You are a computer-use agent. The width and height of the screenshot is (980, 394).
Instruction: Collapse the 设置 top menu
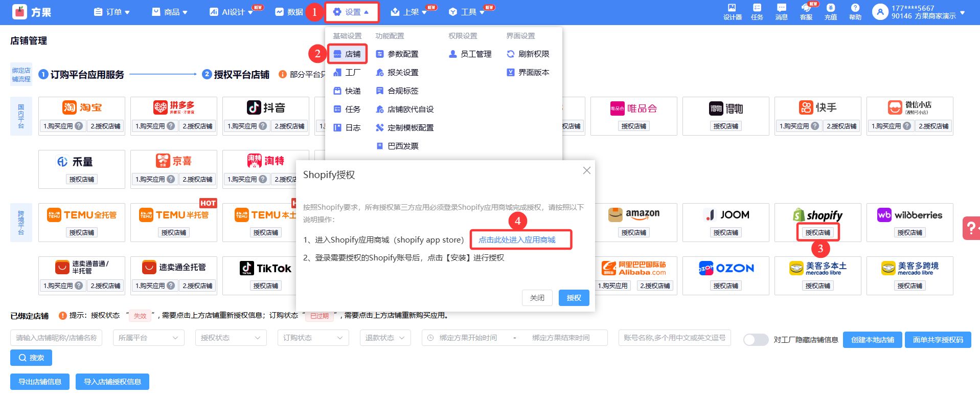pyautogui.click(x=351, y=12)
